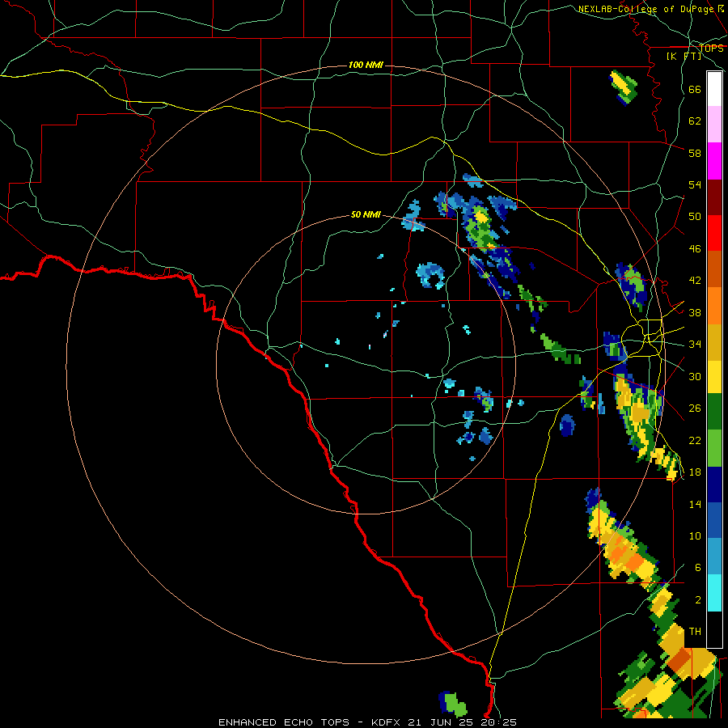The width and height of the screenshot is (728, 728).
Task: Click the 20:25 time stamp
Action: point(499,722)
